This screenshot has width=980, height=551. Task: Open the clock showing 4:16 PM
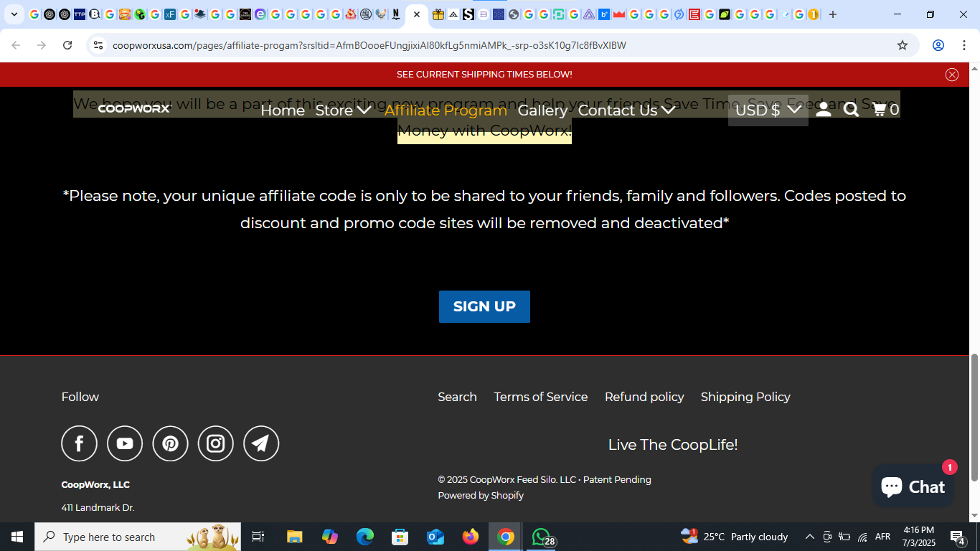(919, 537)
